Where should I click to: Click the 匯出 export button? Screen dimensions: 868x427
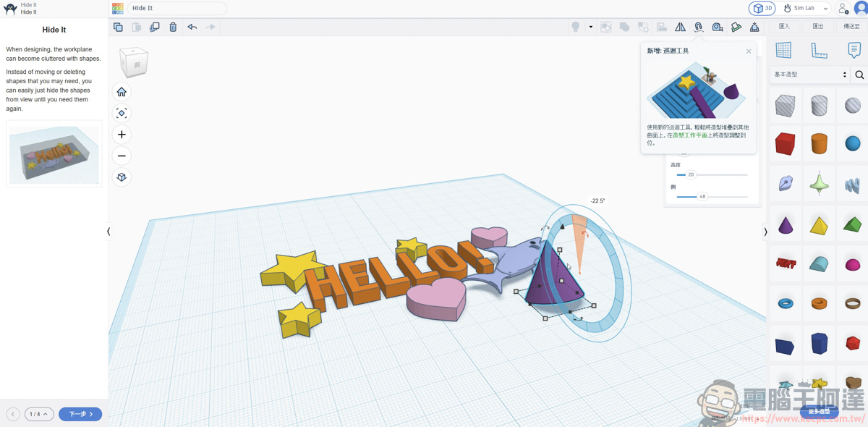(818, 27)
